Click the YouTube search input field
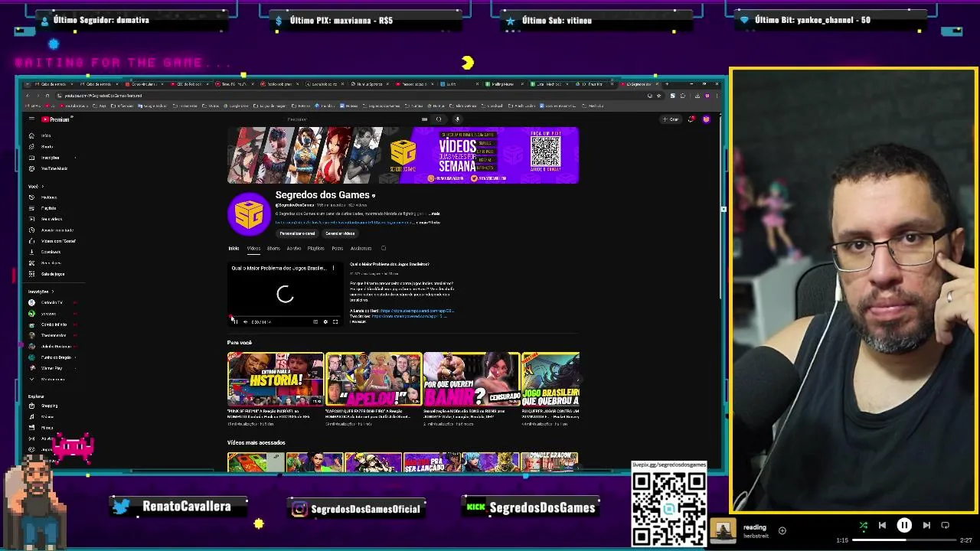The height and width of the screenshot is (551, 980). coord(352,119)
